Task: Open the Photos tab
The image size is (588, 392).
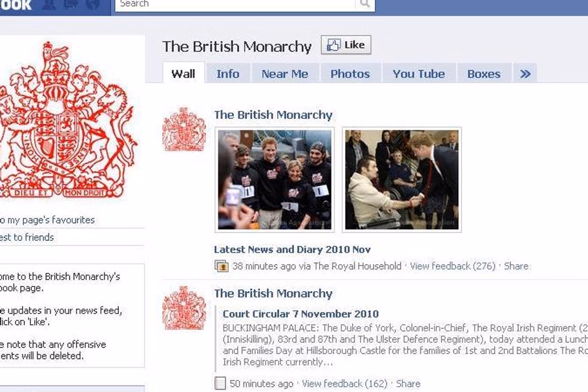Action: 350,74
